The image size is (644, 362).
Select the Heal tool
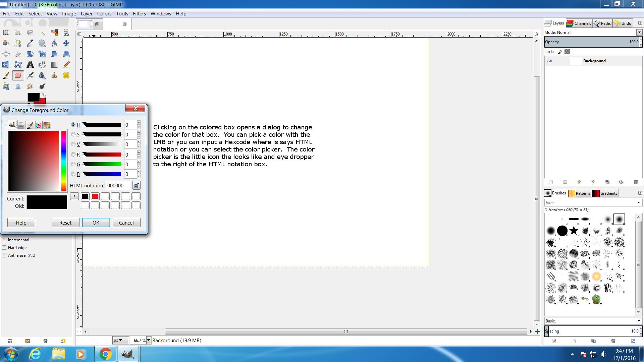66,75
